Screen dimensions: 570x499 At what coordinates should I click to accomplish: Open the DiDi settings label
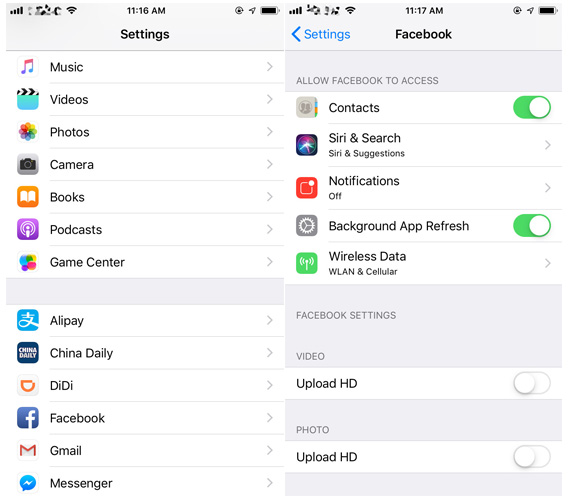click(61, 385)
